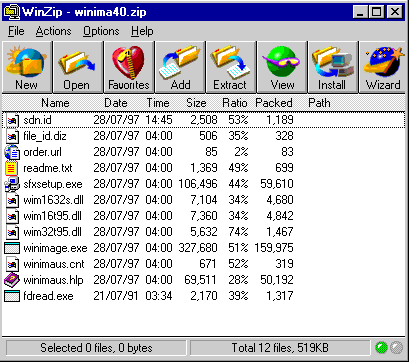
Task: Sort by the Path column header
Action: [x=319, y=103]
